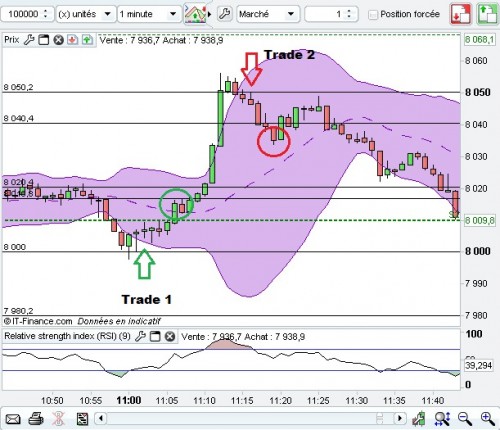Toggle the Prix panel window icon

[x=43, y=40]
